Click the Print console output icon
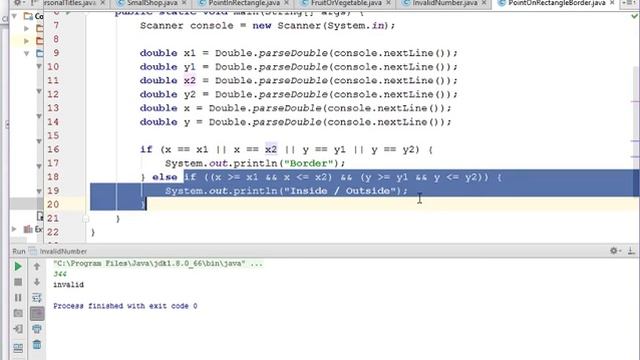 [x=37, y=329]
